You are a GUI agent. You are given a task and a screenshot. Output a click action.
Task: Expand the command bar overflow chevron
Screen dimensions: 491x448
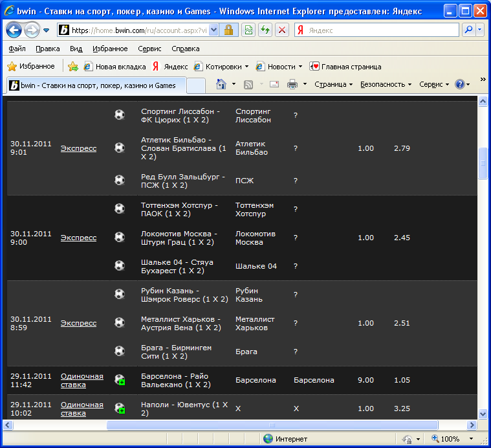[483, 79]
